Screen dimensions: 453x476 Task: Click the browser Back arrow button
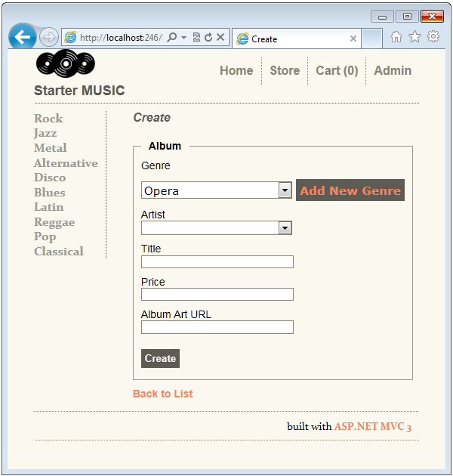(23, 37)
